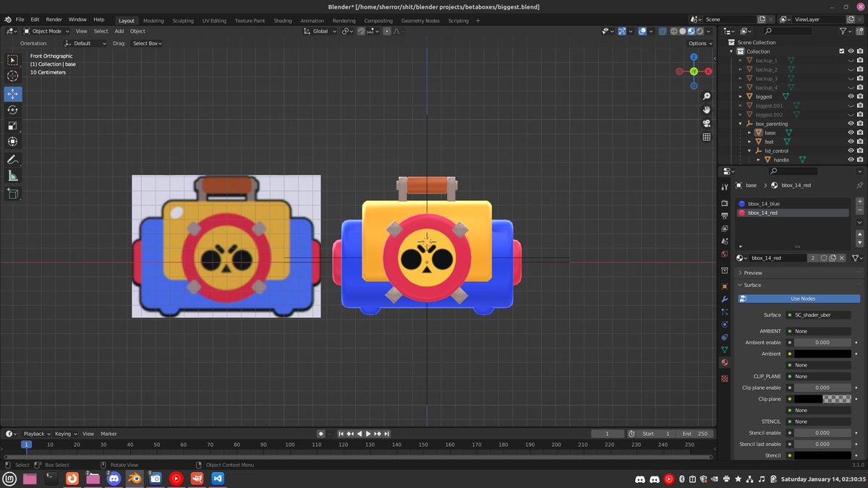The width and height of the screenshot is (868, 488).
Task: Toggle proportional editing button
Action: pos(388,31)
